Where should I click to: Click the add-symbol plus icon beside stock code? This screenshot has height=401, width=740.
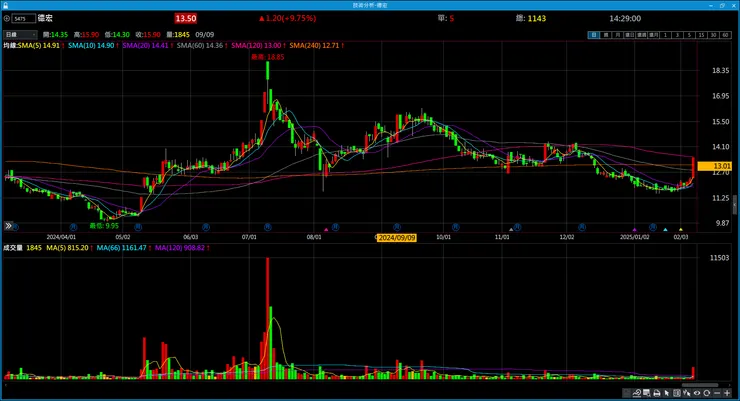coord(7,18)
